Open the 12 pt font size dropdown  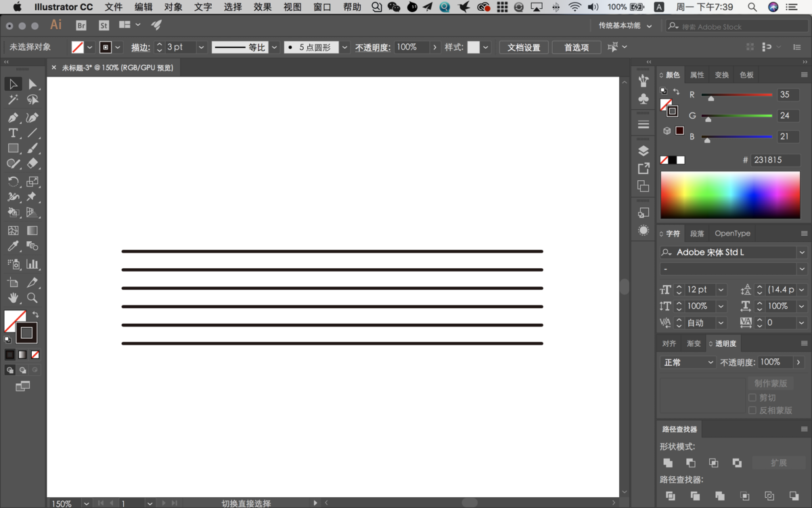(x=721, y=289)
